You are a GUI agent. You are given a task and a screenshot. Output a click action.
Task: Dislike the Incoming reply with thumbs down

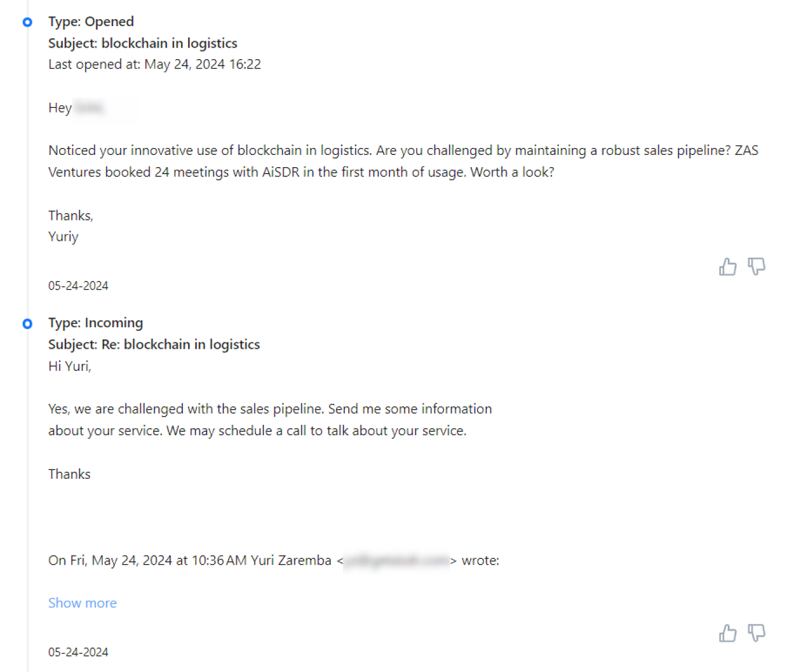coord(756,633)
